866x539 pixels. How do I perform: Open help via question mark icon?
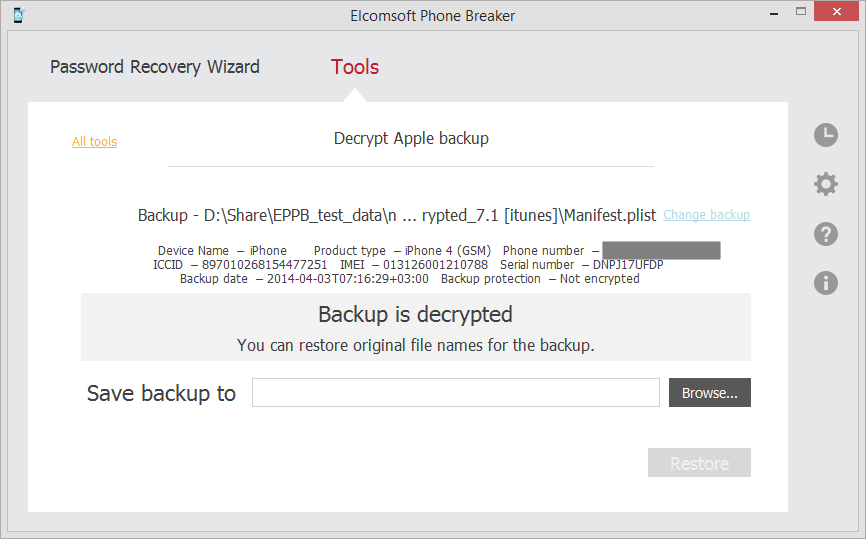click(x=826, y=234)
